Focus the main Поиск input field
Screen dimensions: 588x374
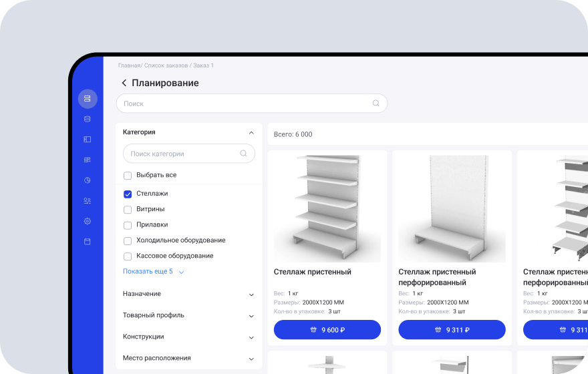252,104
